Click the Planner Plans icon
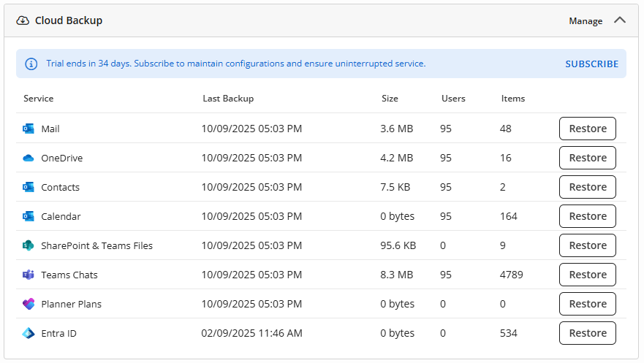Screen dimensions: 644x363 coord(29,304)
